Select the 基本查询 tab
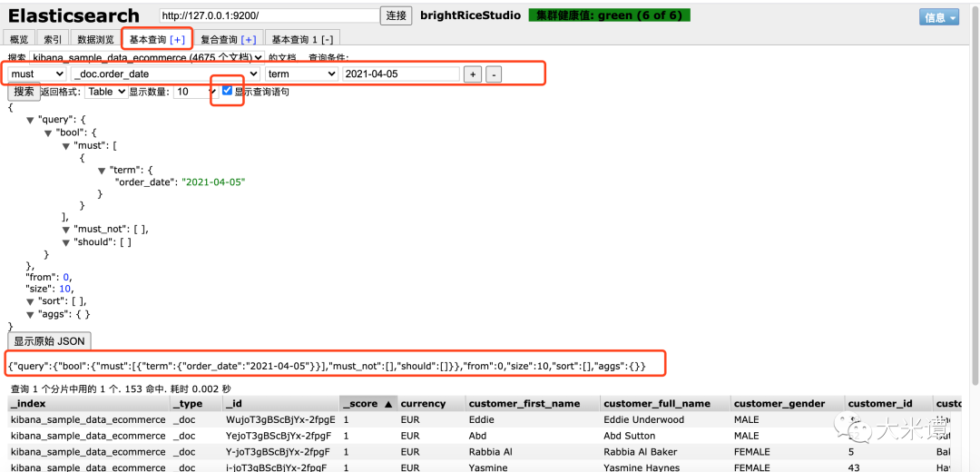The image size is (980, 472). tap(148, 39)
